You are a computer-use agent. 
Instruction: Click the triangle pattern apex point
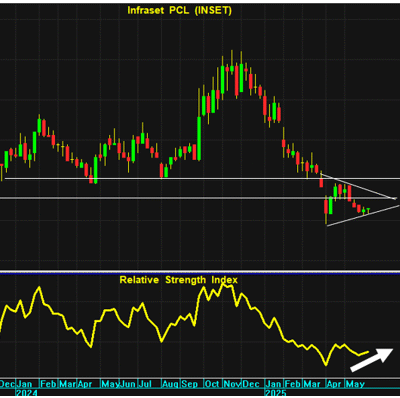click(x=395, y=199)
